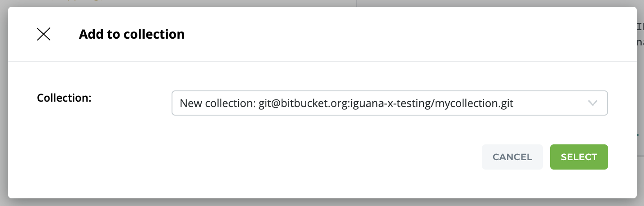644x206 pixels.
Task: Click the 'Add to collection' title
Action: (x=132, y=34)
